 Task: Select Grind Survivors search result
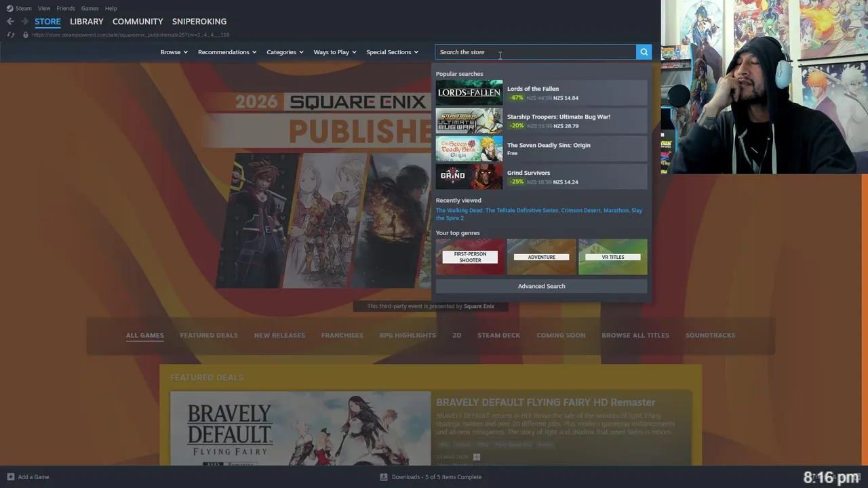point(541,177)
